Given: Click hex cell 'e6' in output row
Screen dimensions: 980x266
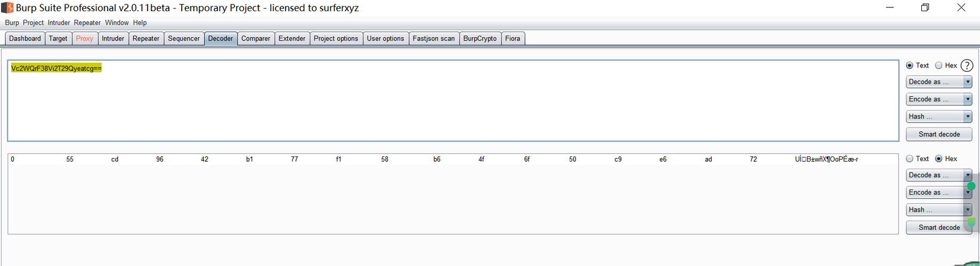Looking at the screenshot, I should coord(663,159).
